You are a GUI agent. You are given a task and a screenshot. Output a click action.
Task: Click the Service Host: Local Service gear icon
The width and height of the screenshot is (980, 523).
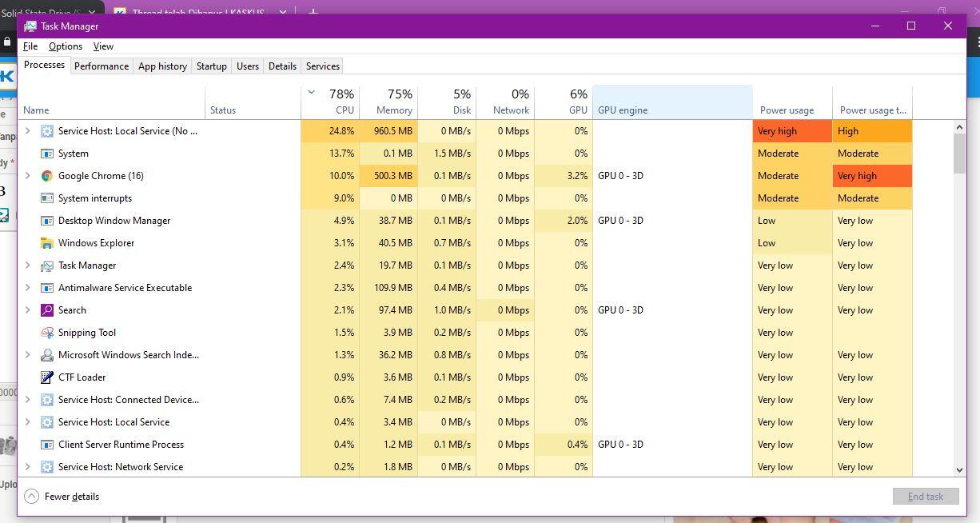(x=47, y=422)
